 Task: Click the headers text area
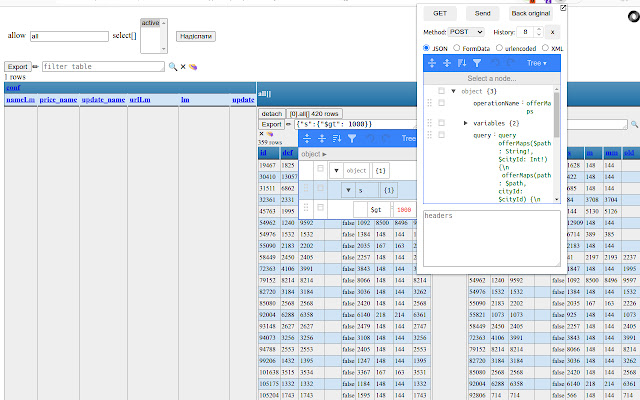coord(492,238)
